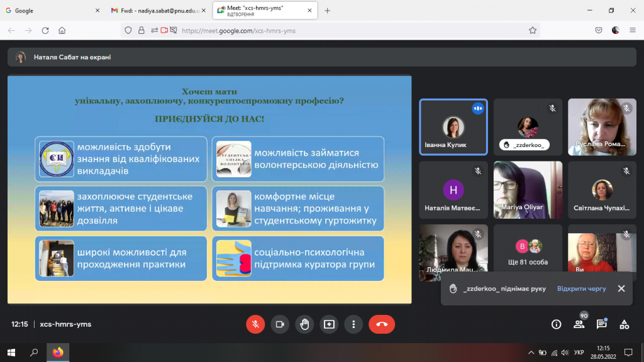Show hidden system tray icons

click(531, 352)
